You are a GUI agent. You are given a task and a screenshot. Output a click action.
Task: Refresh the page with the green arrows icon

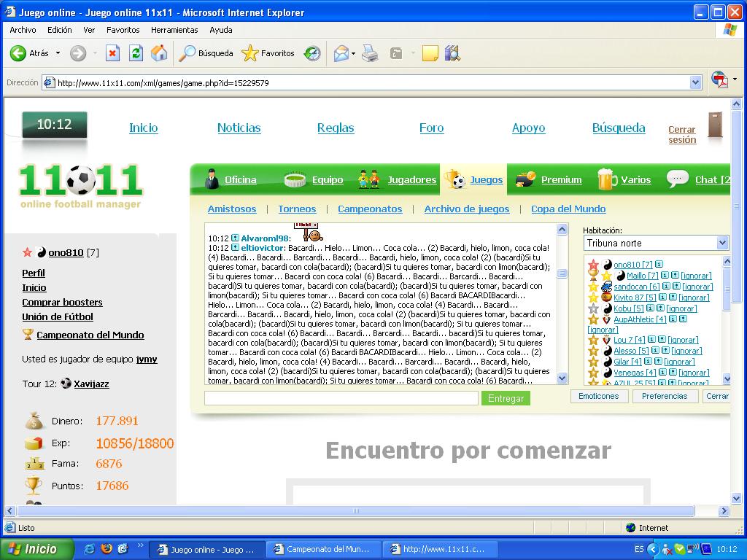[x=136, y=52]
